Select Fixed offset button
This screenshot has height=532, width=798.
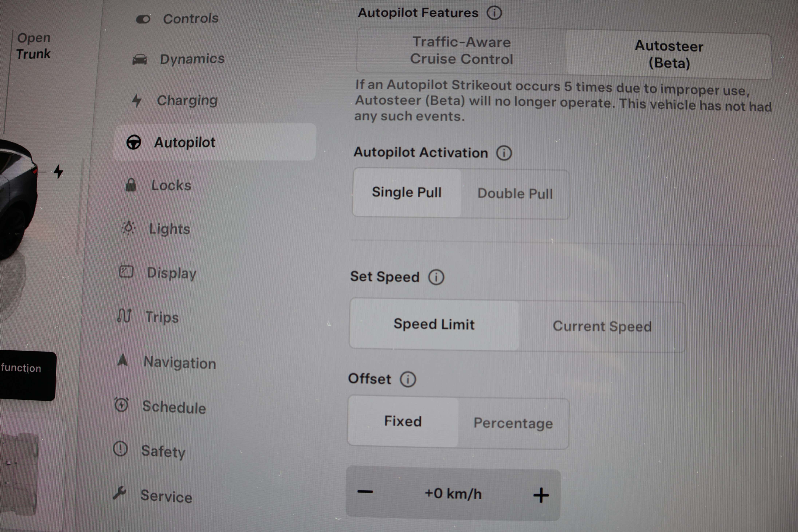[x=403, y=421]
